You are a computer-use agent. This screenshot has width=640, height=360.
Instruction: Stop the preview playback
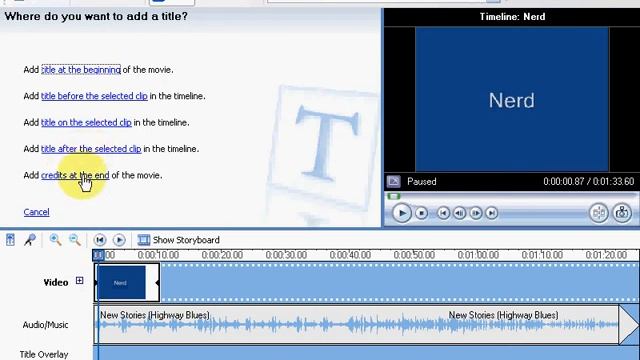point(421,213)
